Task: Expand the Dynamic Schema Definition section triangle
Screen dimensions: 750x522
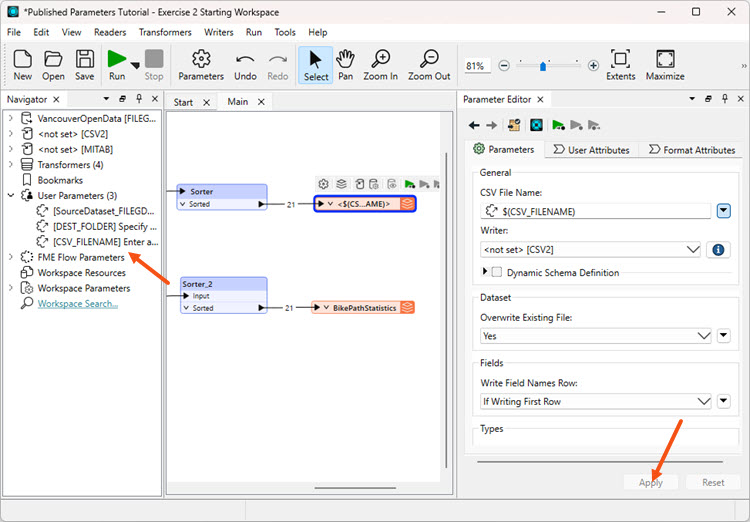Action: click(485, 271)
